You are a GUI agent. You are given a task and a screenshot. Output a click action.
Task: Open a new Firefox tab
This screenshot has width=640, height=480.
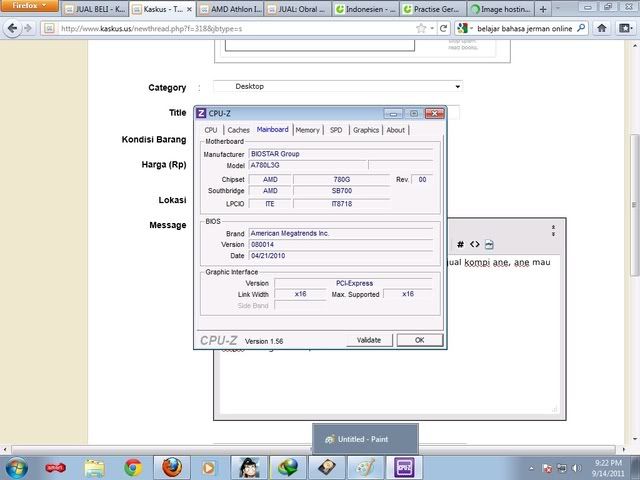(543, 9)
